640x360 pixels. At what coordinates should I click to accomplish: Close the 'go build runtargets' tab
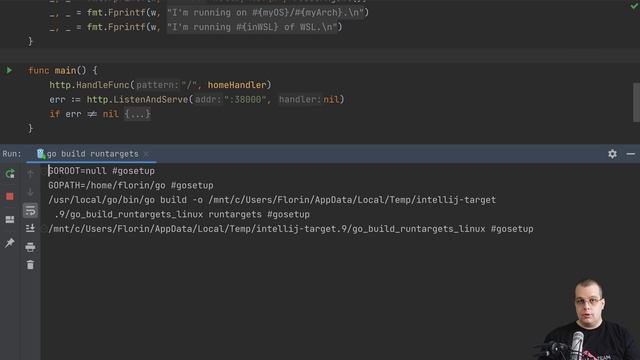click(x=146, y=154)
